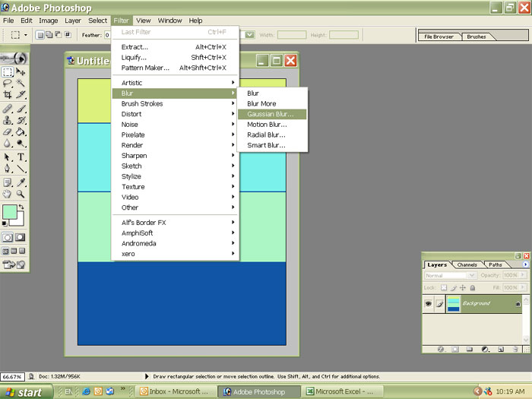Viewport: 532px width, 399px height.
Task: Select the Magic Wand tool
Action: (21, 83)
